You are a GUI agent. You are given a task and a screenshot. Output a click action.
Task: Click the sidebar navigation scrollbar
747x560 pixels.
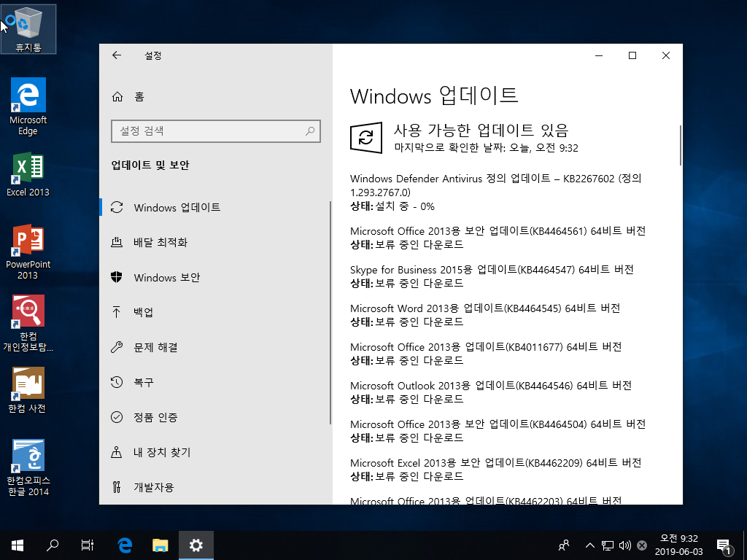pyautogui.click(x=330, y=312)
